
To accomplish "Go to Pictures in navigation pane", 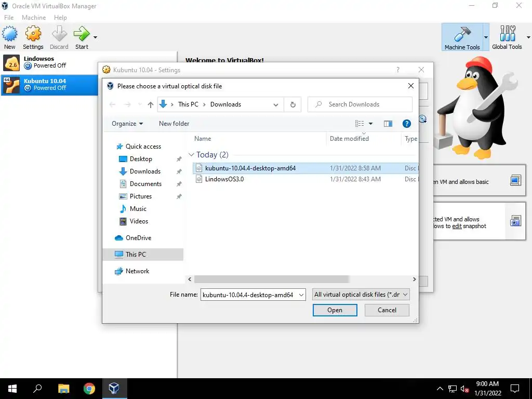I will point(140,196).
